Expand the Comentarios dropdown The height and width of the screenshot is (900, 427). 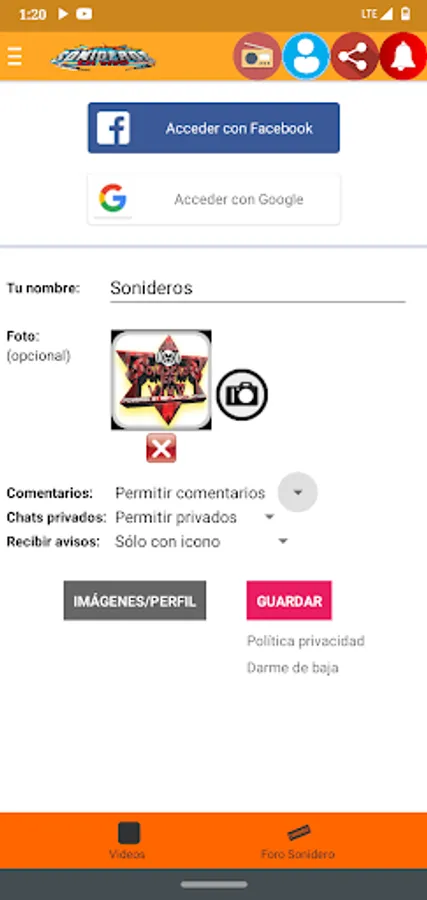point(297,492)
